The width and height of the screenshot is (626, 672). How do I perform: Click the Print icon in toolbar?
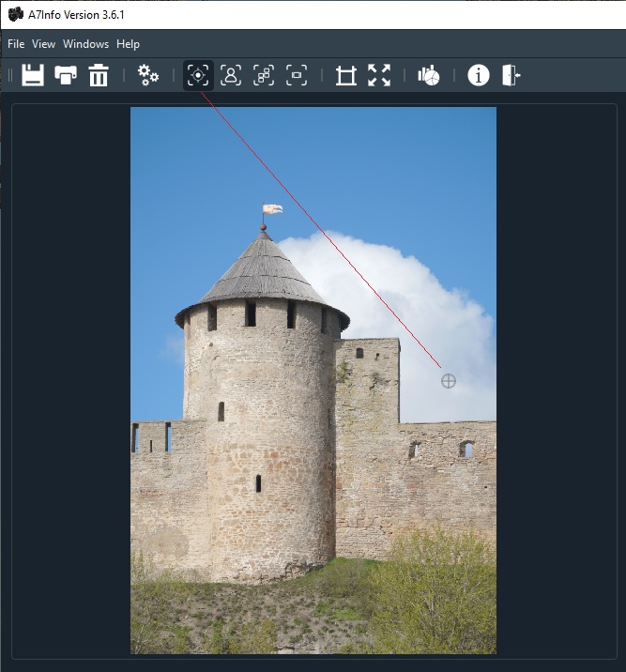pos(66,76)
